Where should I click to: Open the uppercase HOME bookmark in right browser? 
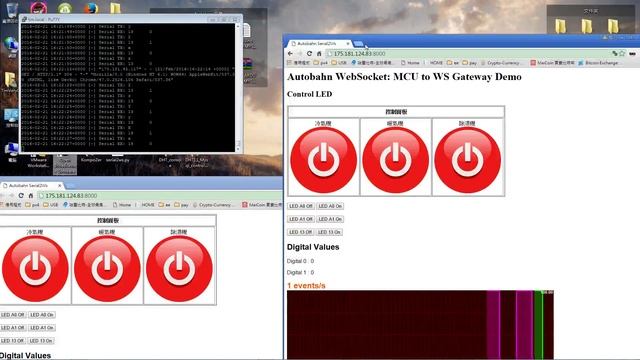pos(436,63)
